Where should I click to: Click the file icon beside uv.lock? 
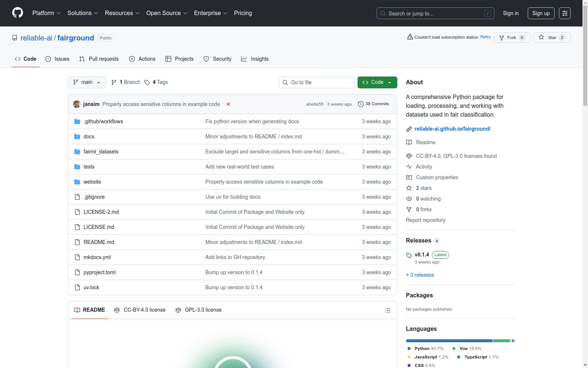pos(77,287)
